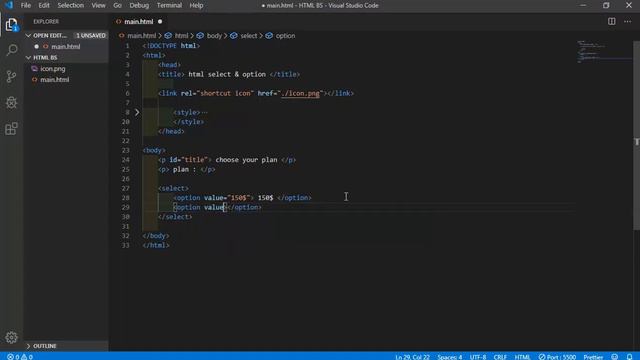Open the select breadcrumb dropdown
640x360 pixels.
(244, 36)
